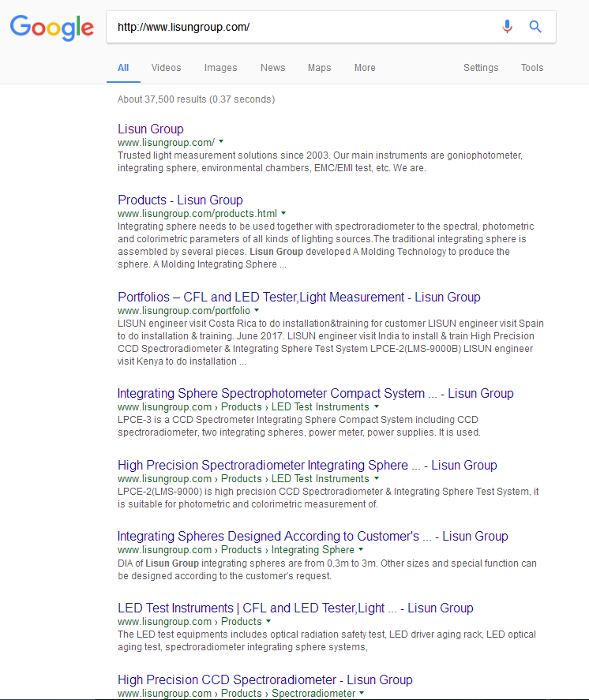Click the snippet starting Trusted light measurement solutions
The width and height of the screenshot is (589, 700).
point(320,162)
